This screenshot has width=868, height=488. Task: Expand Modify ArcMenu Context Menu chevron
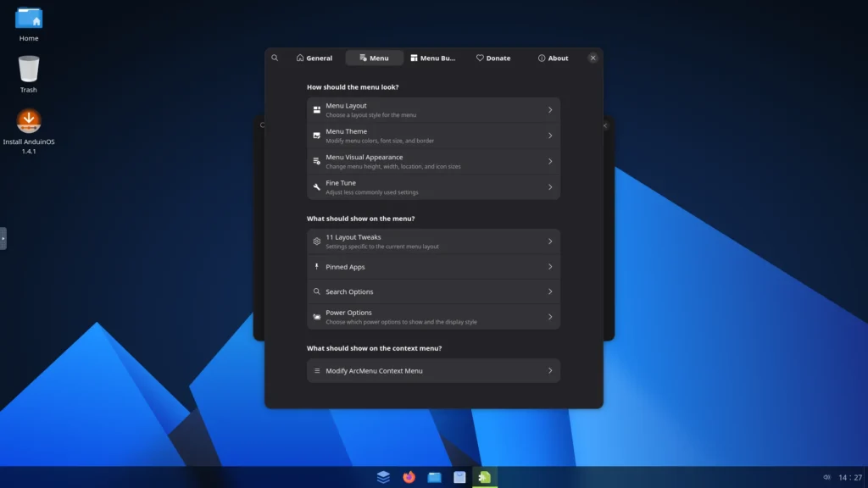(x=550, y=371)
